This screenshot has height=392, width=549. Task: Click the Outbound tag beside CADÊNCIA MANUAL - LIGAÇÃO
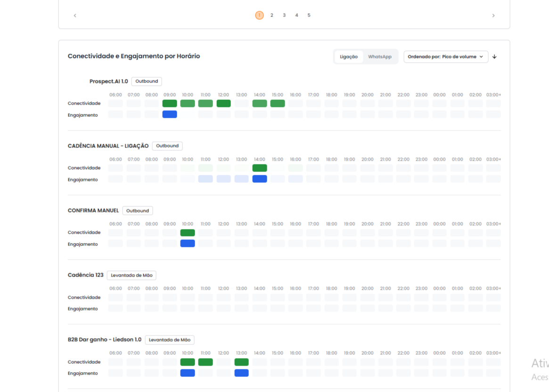click(167, 146)
